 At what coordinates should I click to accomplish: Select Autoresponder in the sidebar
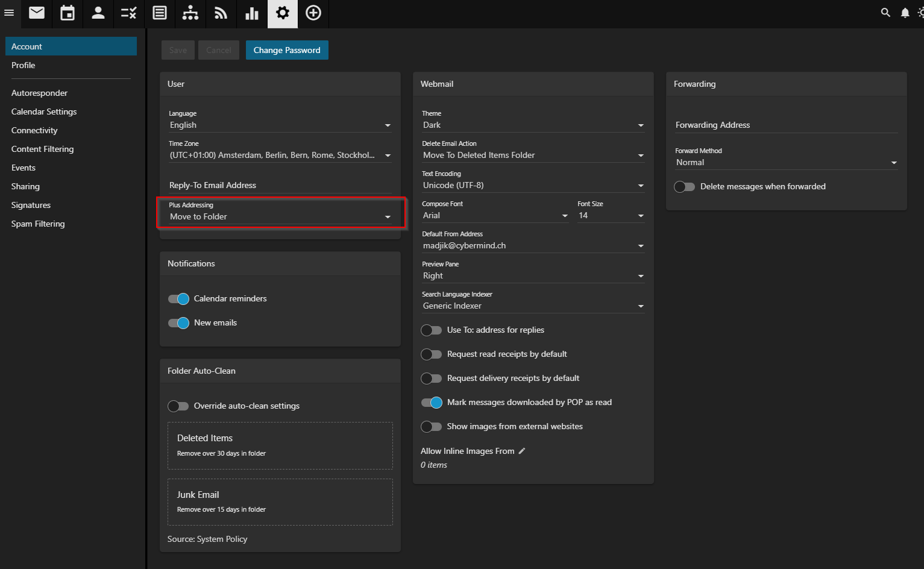39,93
